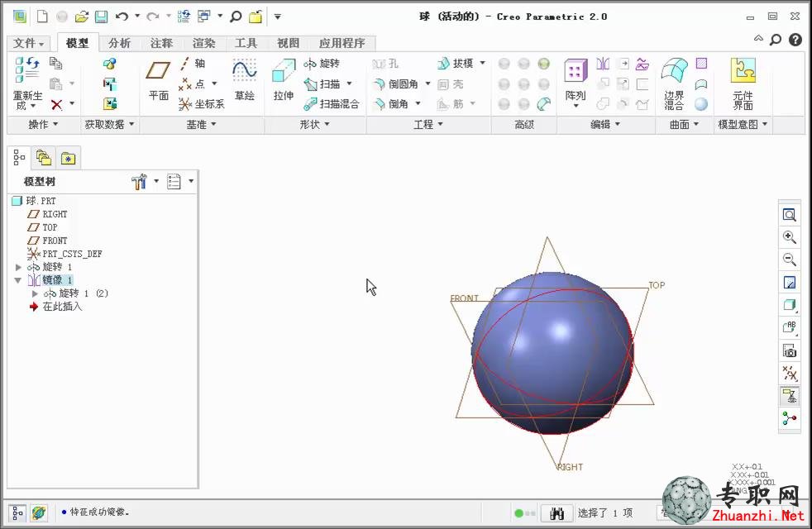812x529 pixels.
Task: Click the Zoom In magnifier icon
Action: click(x=789, y=237)
